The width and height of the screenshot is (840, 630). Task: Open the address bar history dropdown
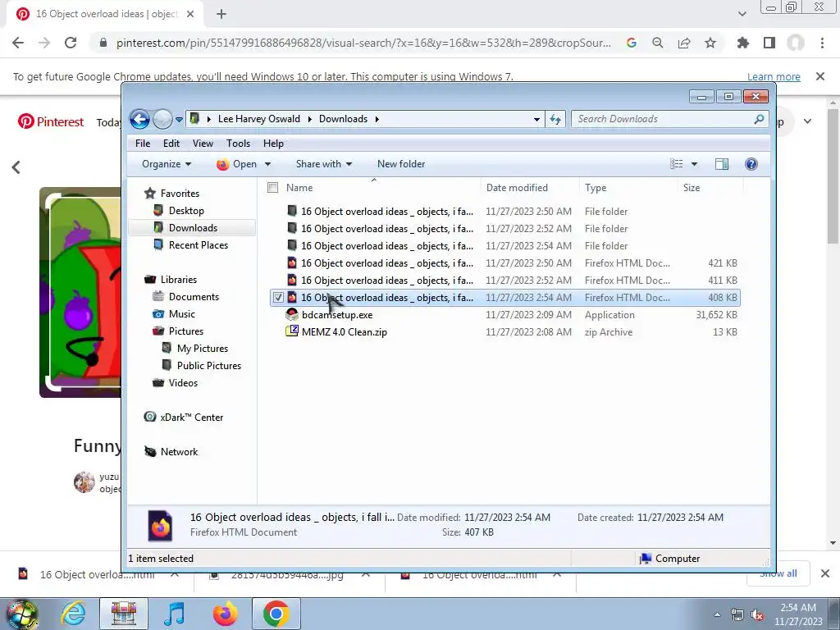(536, 119)
